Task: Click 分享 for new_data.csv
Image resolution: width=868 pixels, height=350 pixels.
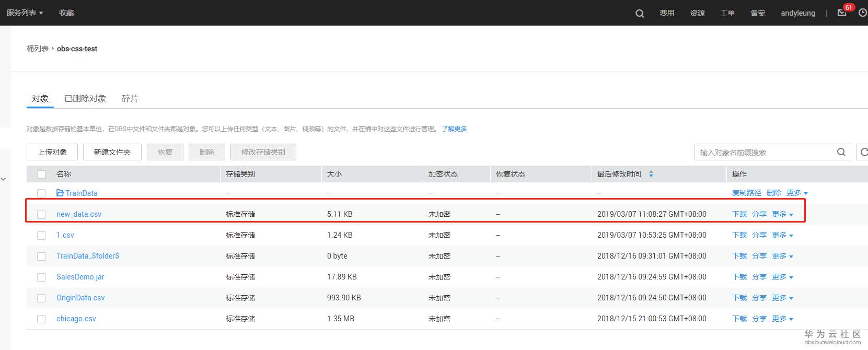Action: point(759,214)
